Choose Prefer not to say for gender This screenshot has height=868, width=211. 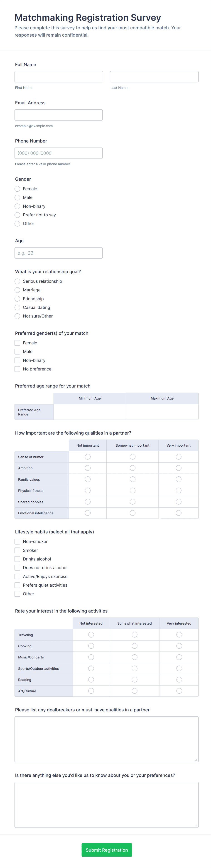click(17, 215)
